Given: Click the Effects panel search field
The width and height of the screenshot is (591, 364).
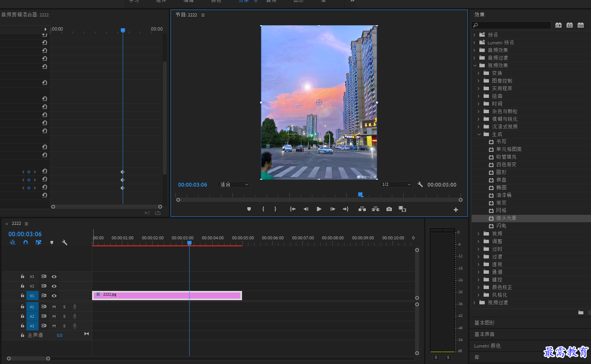Looking at the screenshot, I should coord(511,25).
